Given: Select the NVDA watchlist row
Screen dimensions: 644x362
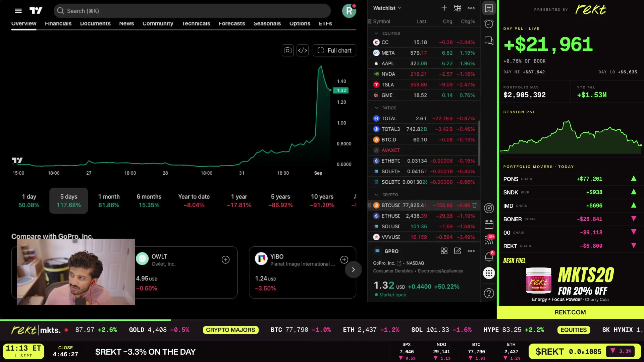Looking at the screenshot, I should (424, 74).
